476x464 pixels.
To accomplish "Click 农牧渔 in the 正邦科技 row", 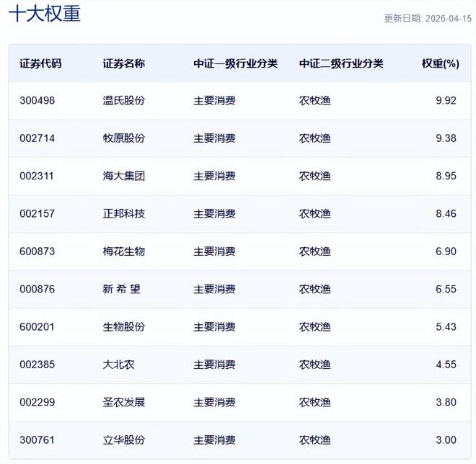I will (x=314, y=214).
